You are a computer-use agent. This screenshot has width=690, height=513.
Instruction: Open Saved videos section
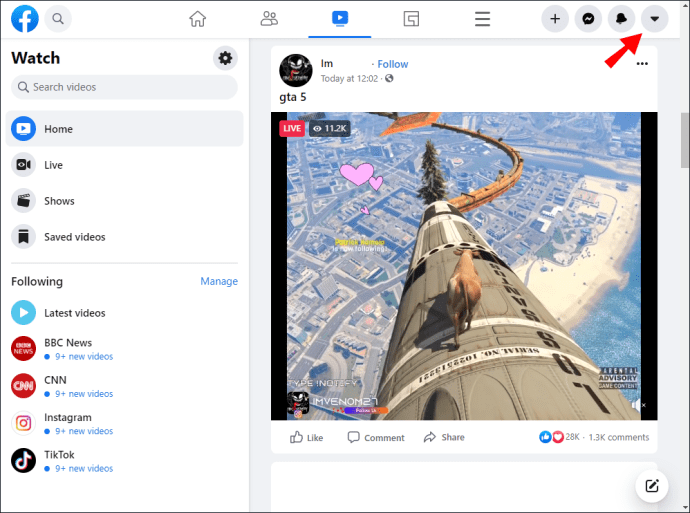(125, 237)
